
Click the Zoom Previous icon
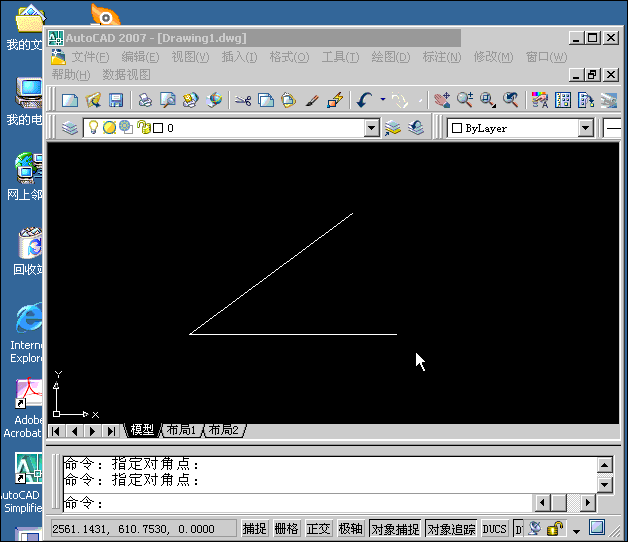(x=511, y=100)
